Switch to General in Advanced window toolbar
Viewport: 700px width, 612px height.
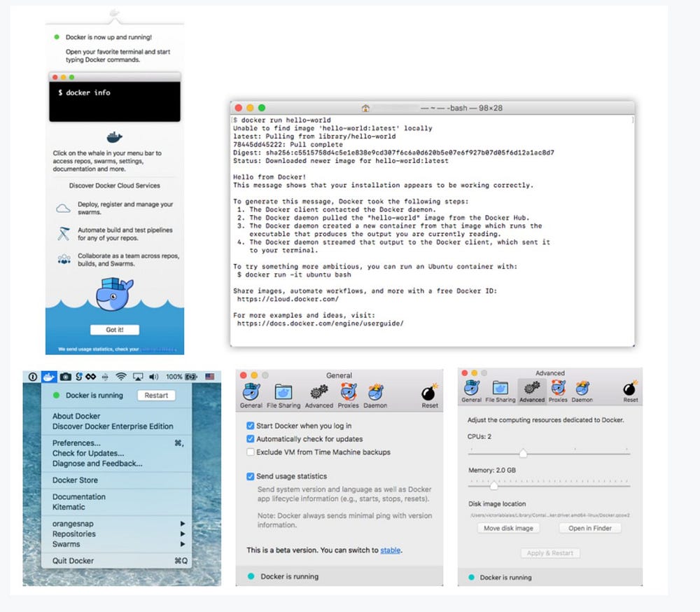[471, 391]
